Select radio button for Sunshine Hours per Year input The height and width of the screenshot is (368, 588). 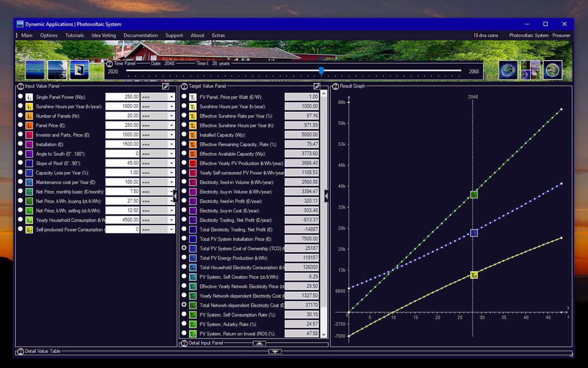click(x=20, y=106)
